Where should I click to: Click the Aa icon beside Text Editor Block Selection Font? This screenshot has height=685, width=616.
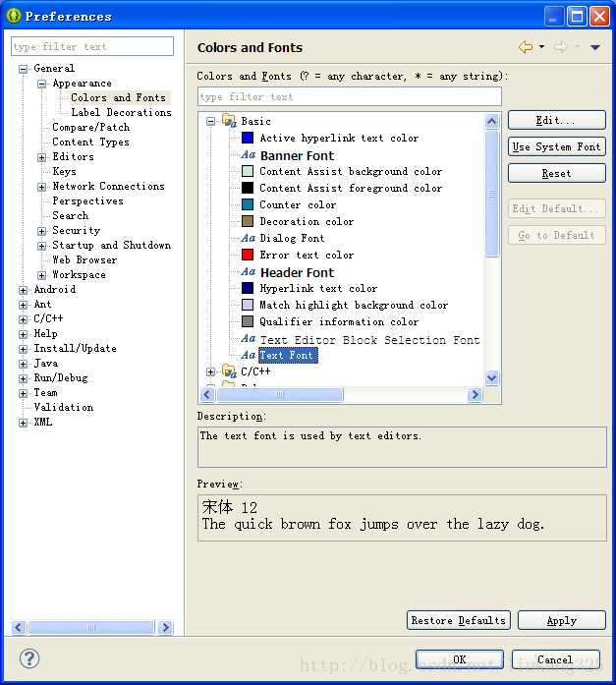248,338
